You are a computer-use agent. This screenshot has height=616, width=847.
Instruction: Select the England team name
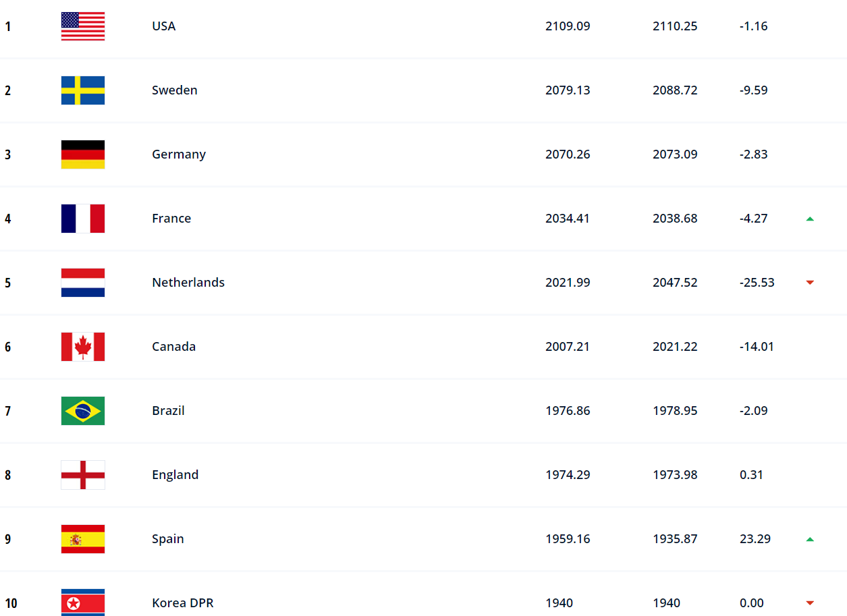(x=175, y=475)
